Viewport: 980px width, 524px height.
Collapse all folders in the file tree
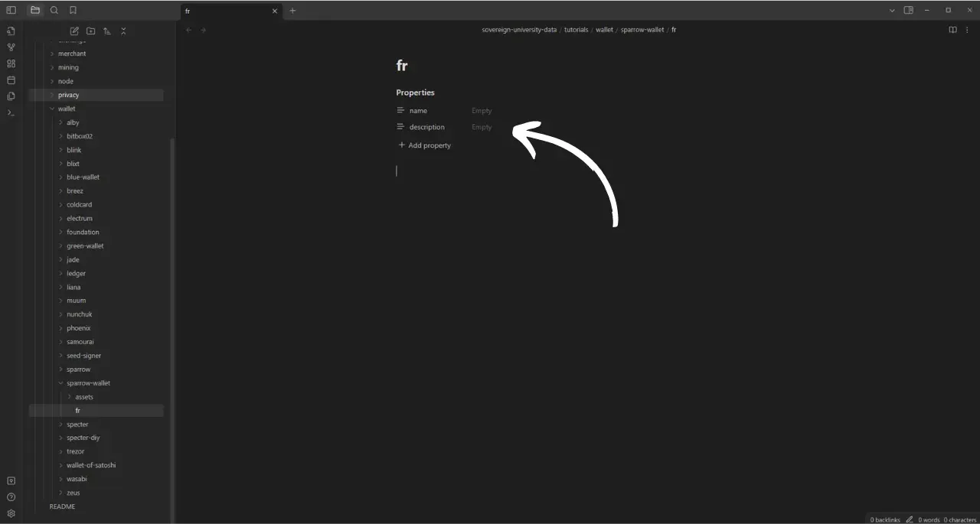[x=123, y=31]
